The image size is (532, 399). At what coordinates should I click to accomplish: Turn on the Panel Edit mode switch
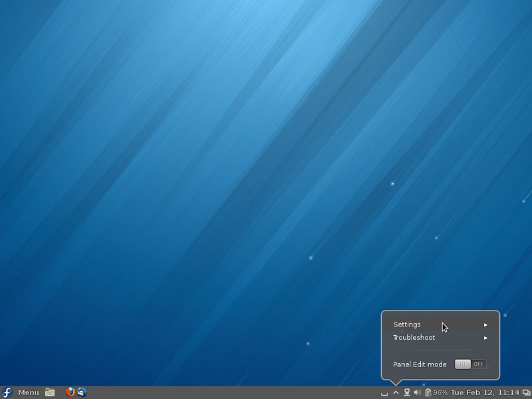(x=470, y=364)
